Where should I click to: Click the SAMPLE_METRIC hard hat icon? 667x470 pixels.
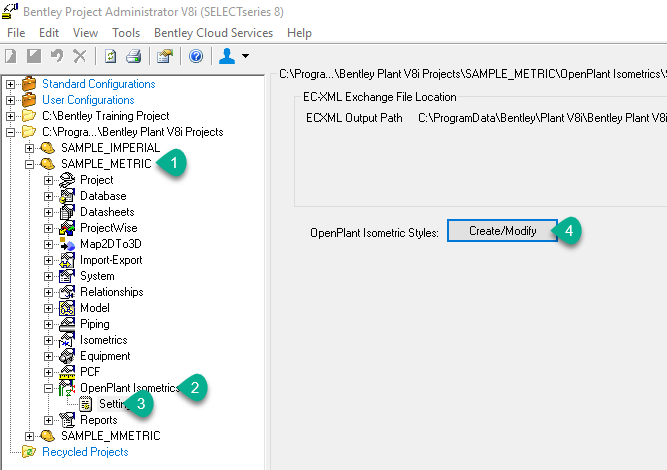48,164
